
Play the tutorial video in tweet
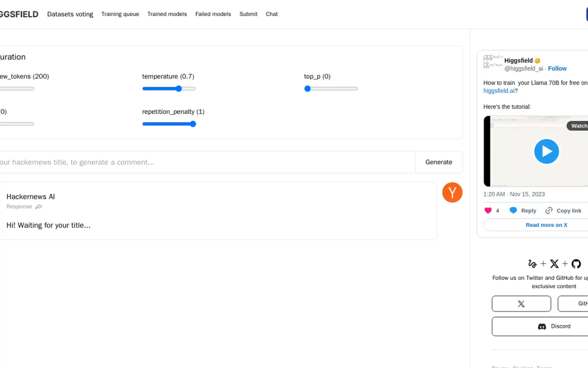point(546,151)
